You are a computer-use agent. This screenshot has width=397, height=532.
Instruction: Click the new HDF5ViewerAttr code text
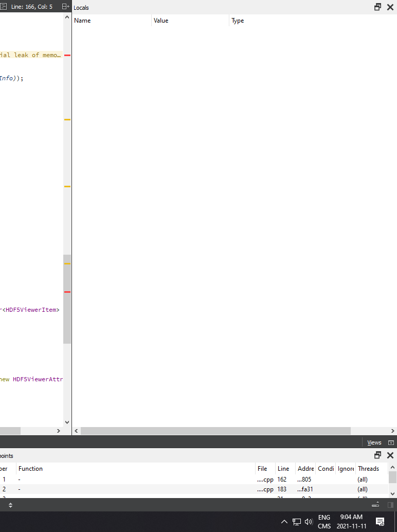[31, 379]
